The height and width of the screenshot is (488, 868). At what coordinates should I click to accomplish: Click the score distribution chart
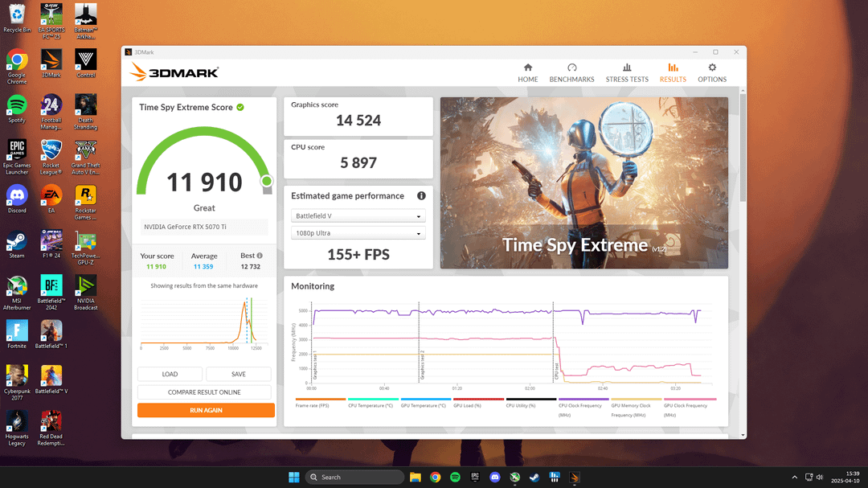point(204,323)
